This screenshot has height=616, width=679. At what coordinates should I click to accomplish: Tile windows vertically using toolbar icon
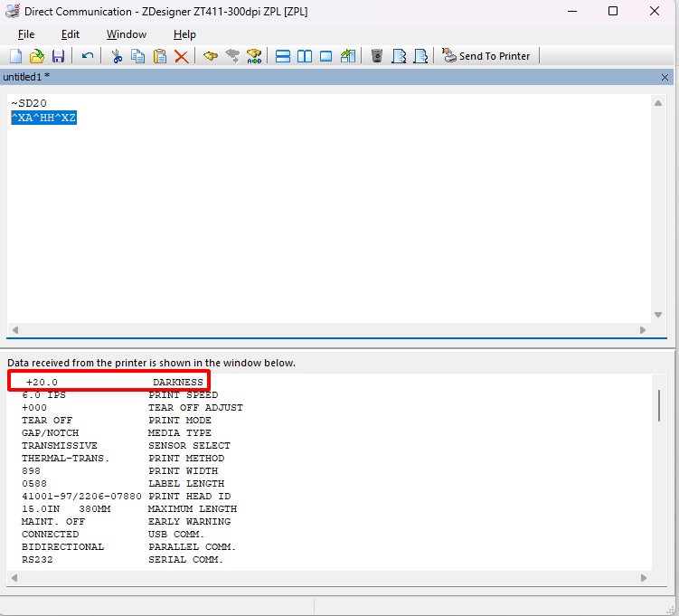click(x=305, y=56)
